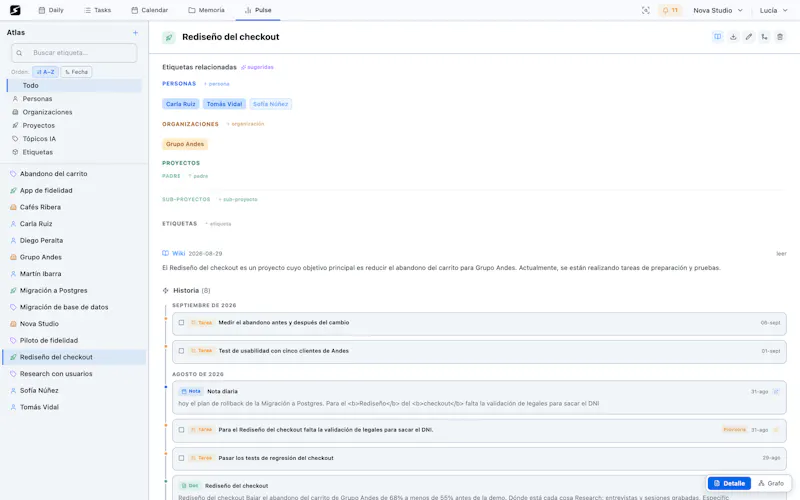Check the 'Pasar los tests de regresión' checkbox
The height and width of the screenshot is (500, 800).
(x=181, y=458)
